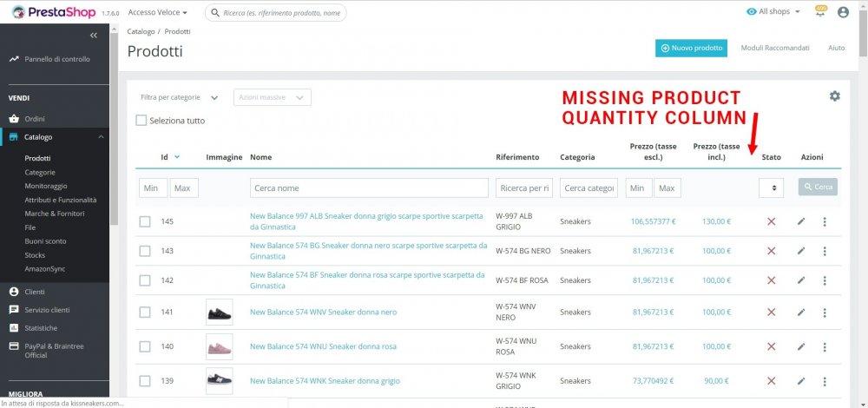Click the Clienti person icon
Screen dimensions: 868x408
(14, 292)
